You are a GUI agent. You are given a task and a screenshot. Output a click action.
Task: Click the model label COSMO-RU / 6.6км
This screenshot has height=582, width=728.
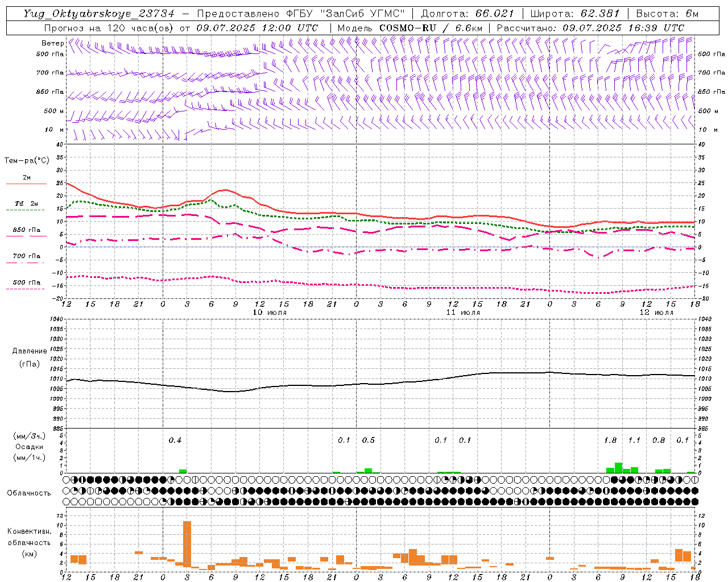[431, 28]
